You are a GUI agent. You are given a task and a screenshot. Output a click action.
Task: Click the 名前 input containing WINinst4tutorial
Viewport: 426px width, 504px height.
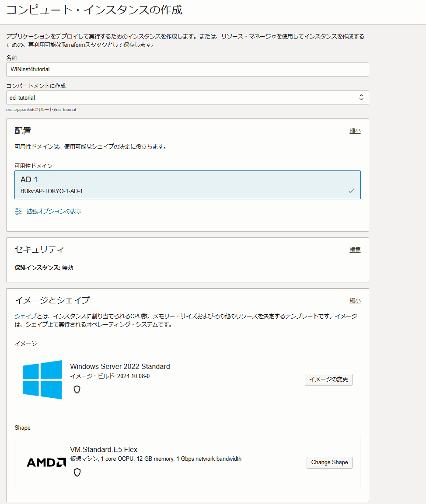[x=188, y=69]
